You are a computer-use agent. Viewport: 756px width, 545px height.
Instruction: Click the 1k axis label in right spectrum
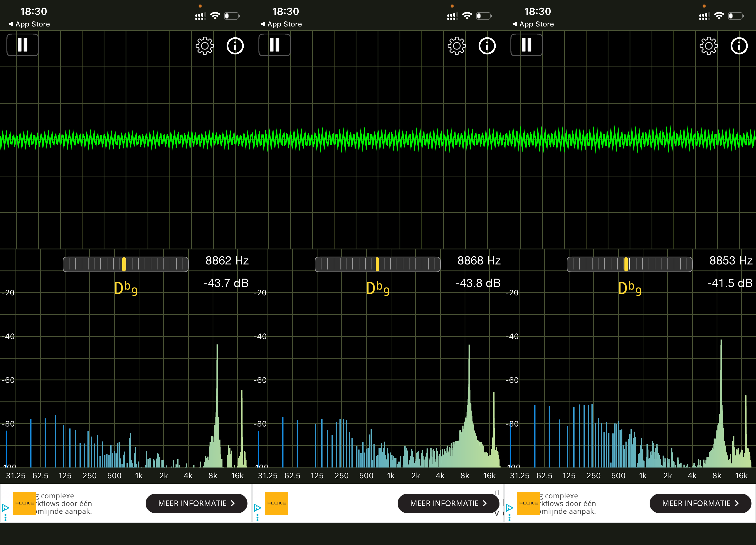click(643, 476)
